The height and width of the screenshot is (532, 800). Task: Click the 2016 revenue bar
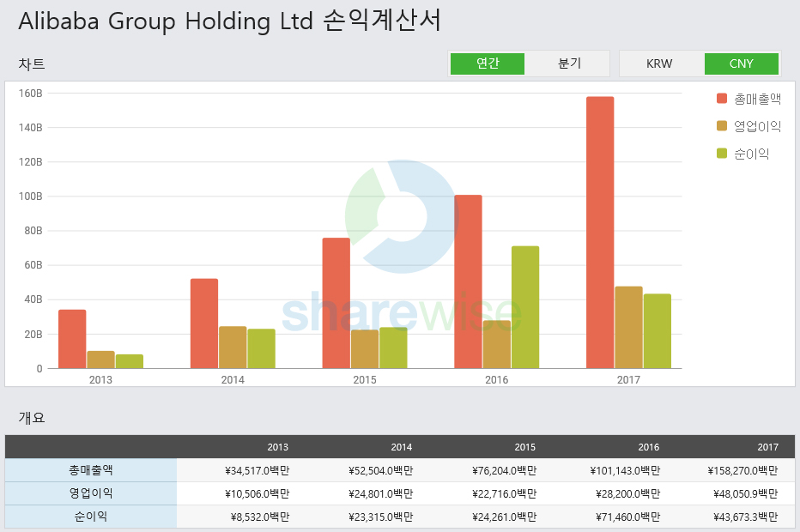coord(469,281)
